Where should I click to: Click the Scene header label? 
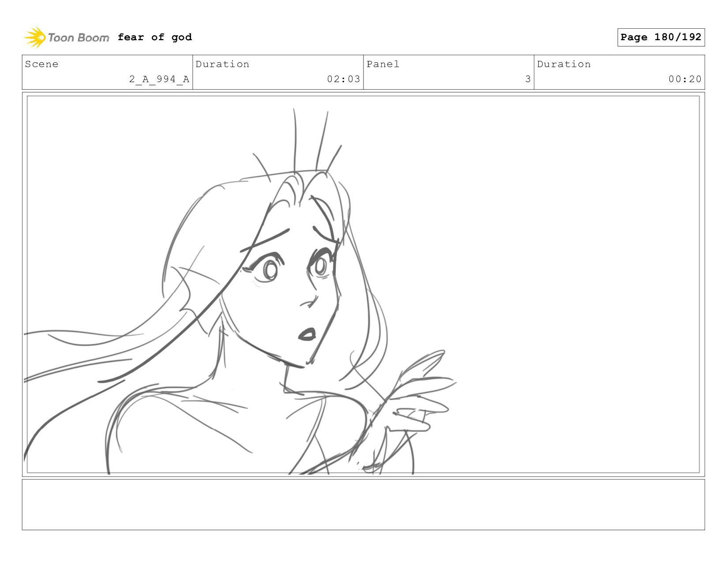click(x=41, y=64)
